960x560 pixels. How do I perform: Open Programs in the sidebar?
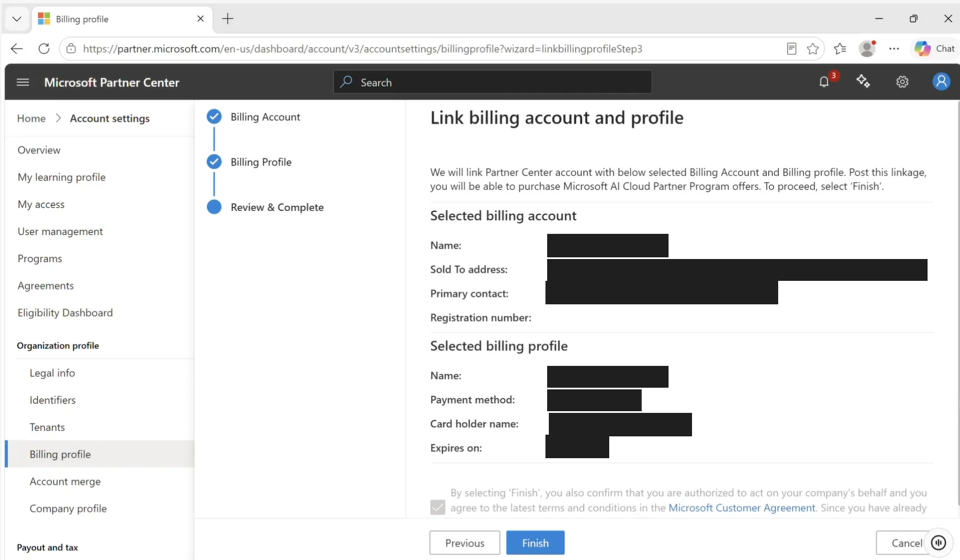40,258
